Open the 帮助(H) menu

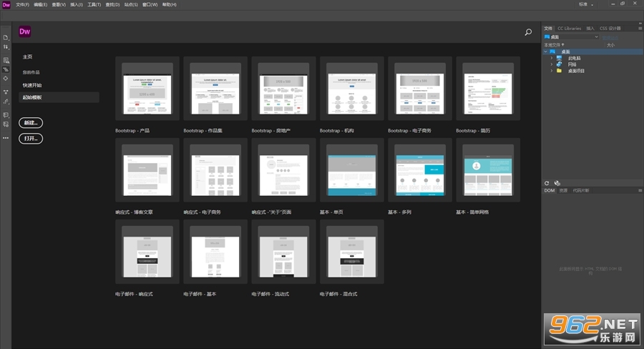click(x=169, y=4)
